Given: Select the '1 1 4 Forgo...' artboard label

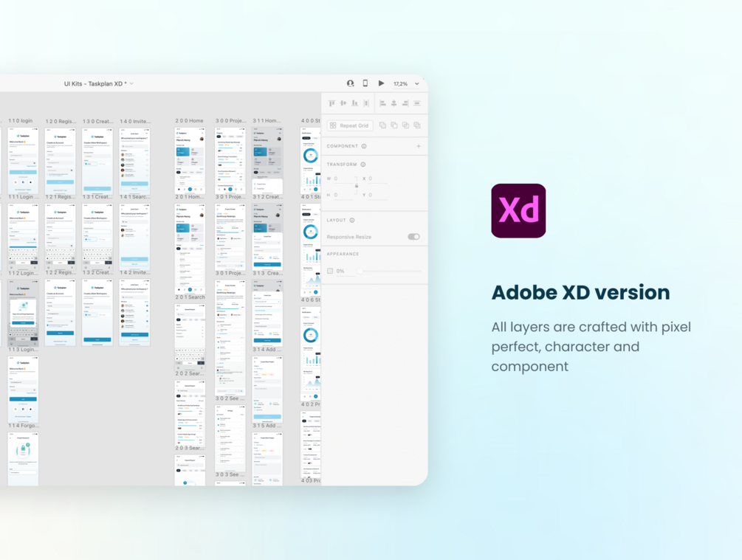Looking at the screenshot, I should [24, 426].
